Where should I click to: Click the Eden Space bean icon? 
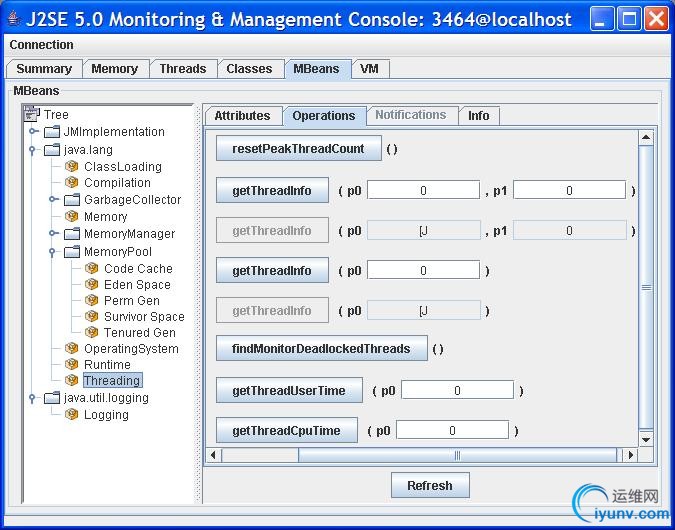[92, 284]
